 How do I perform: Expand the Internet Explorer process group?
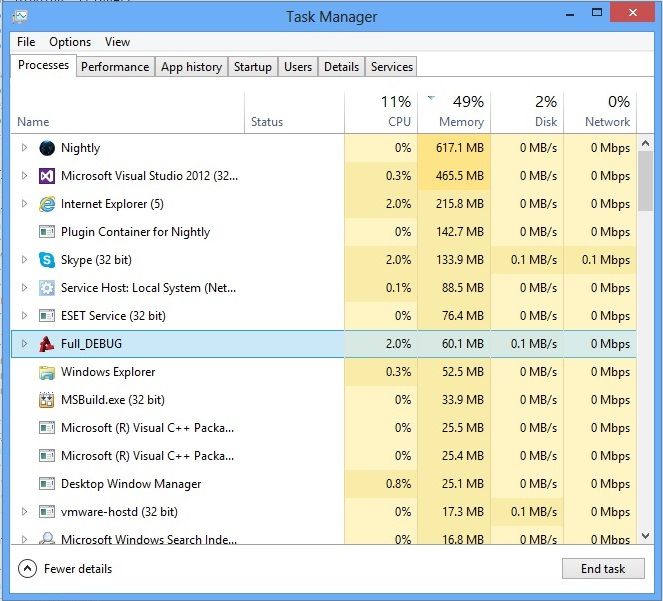(25, 204)
